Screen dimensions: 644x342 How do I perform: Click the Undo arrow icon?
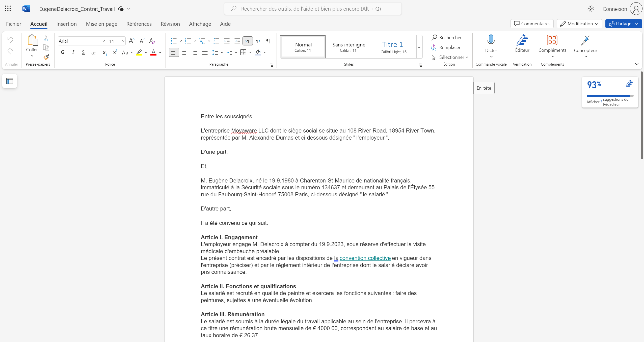click(x=10, y=40)
